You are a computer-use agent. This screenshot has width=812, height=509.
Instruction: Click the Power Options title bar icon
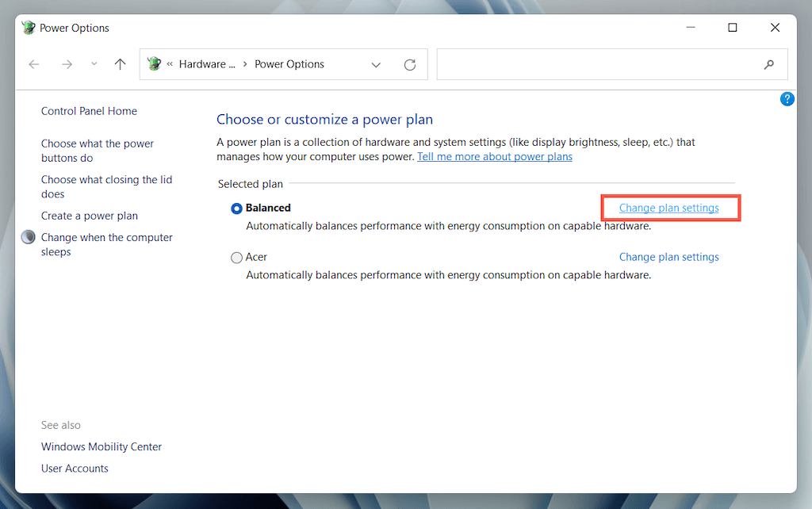click(29, 28)
